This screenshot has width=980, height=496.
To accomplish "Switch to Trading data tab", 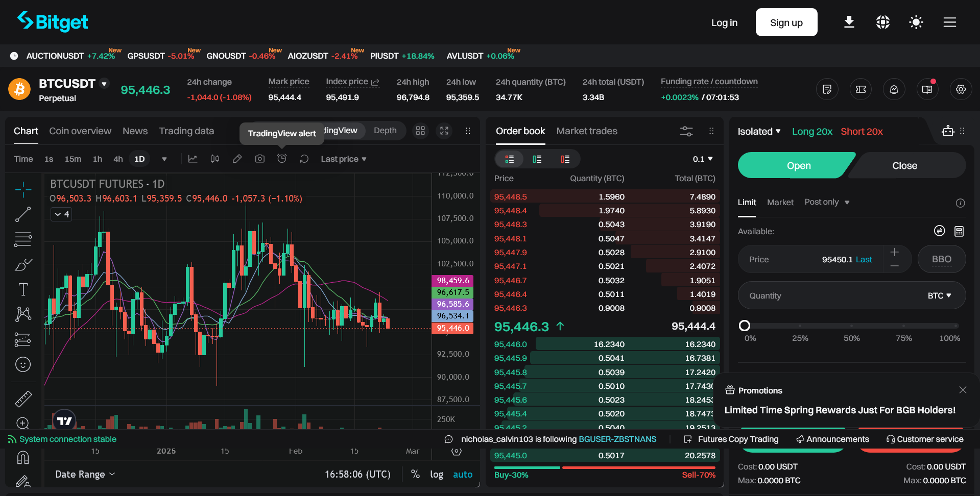I will click(186, 131).
